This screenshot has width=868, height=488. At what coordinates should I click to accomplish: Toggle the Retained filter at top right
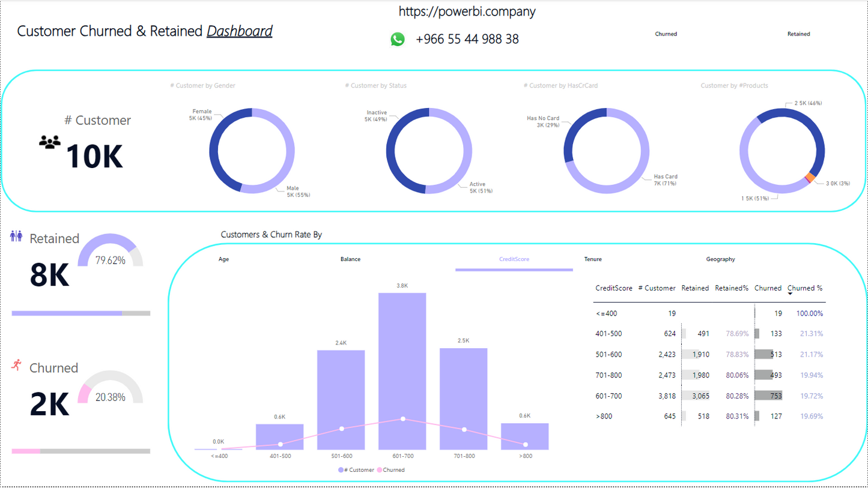pos(798,34)
